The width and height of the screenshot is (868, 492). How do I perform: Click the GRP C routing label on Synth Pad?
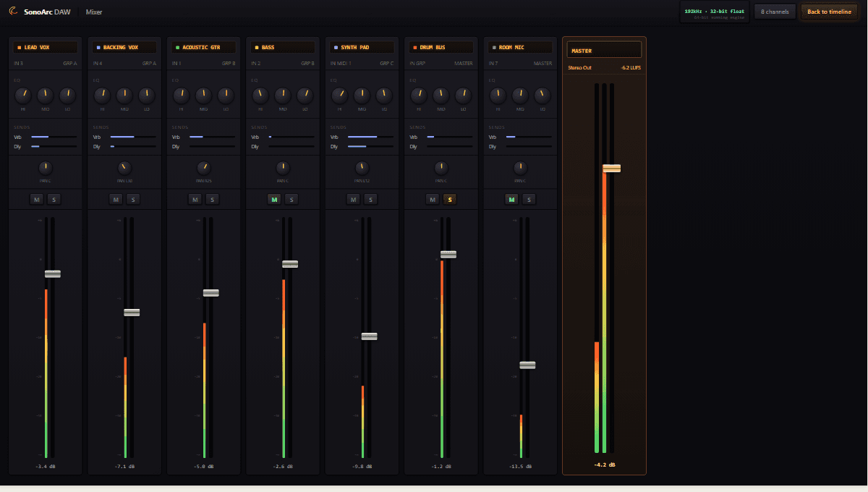point(386,64)
